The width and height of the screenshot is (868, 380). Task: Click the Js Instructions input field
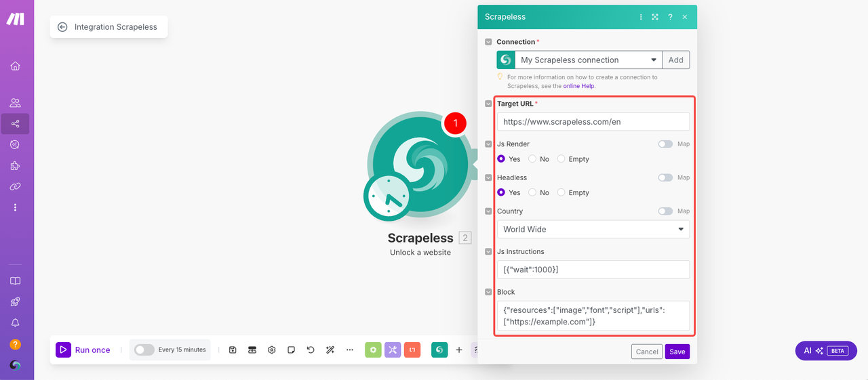593,270
